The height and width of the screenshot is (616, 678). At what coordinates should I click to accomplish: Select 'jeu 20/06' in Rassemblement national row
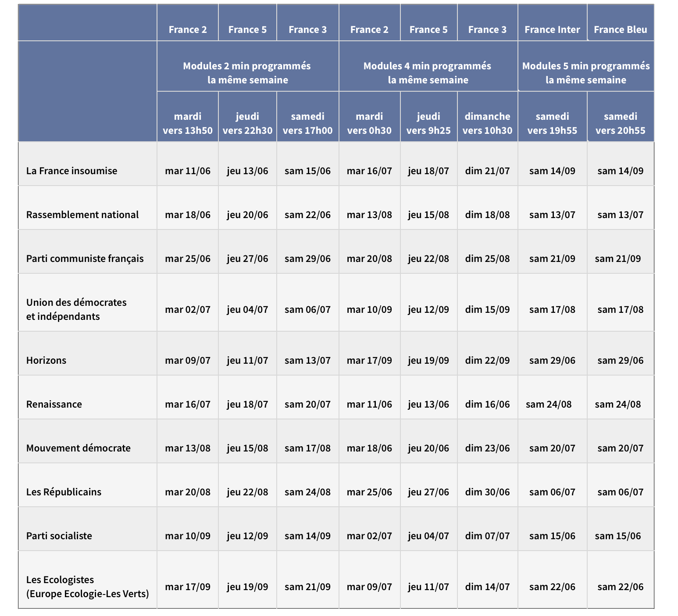pos(247,215)
